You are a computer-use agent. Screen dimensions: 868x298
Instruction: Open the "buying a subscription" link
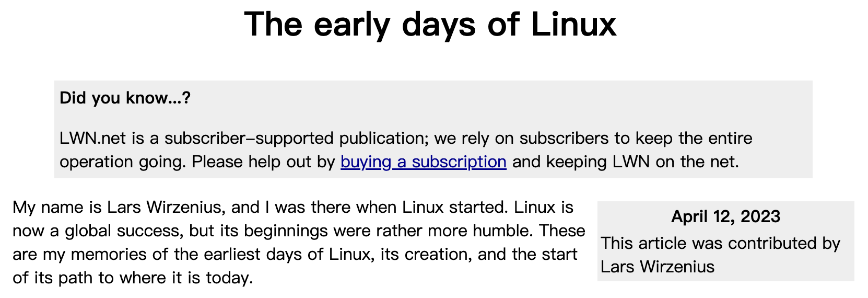(424, 162)
